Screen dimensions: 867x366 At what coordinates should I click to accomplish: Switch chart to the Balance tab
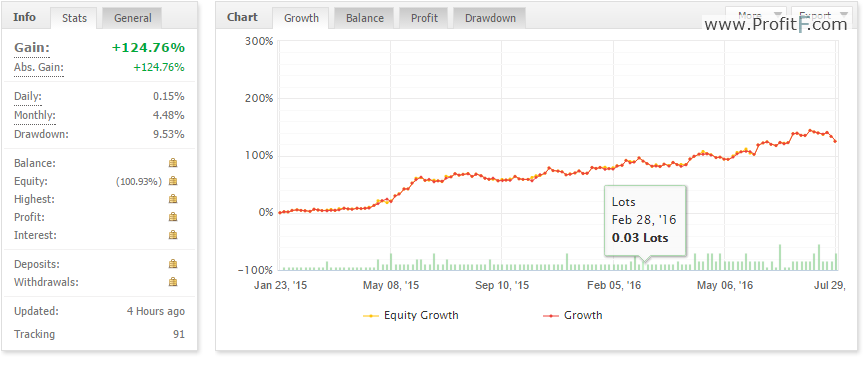pyautogui.click(x=364, y=18)
